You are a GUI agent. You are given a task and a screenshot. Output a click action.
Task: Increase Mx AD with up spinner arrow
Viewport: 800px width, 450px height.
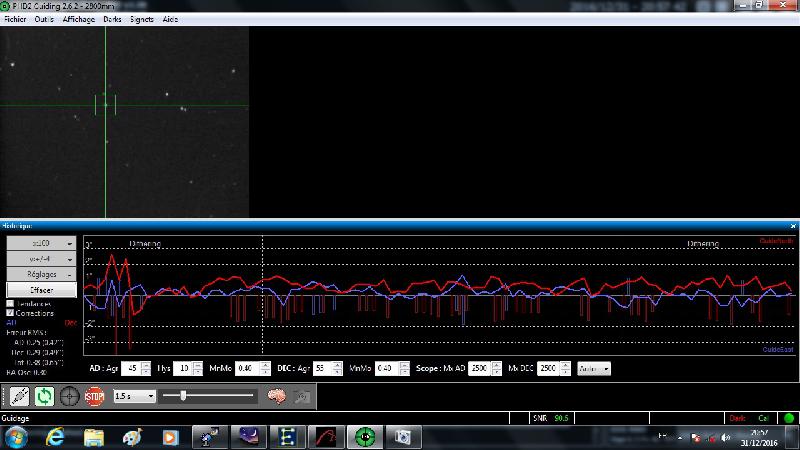(x=496, y=365)
